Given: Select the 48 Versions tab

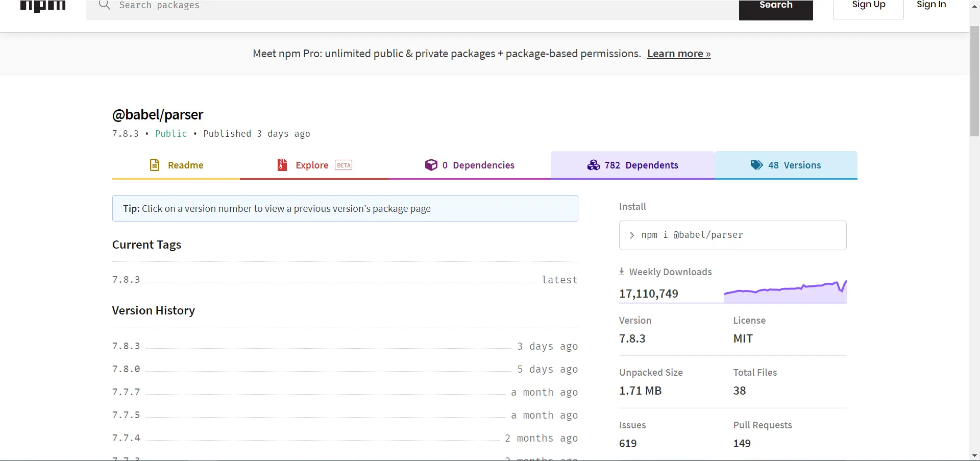Looking at the screenshot, I should [x=786, y=165].
